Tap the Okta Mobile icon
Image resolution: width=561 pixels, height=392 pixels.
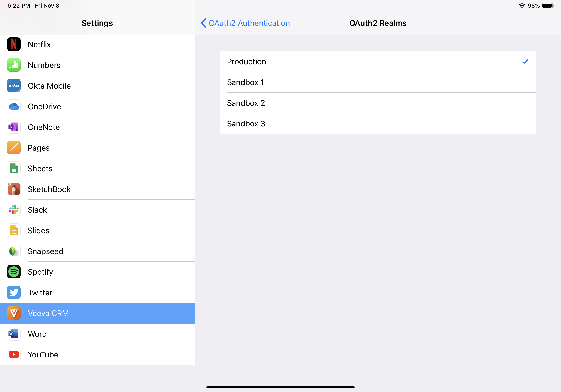pos(14,86)
